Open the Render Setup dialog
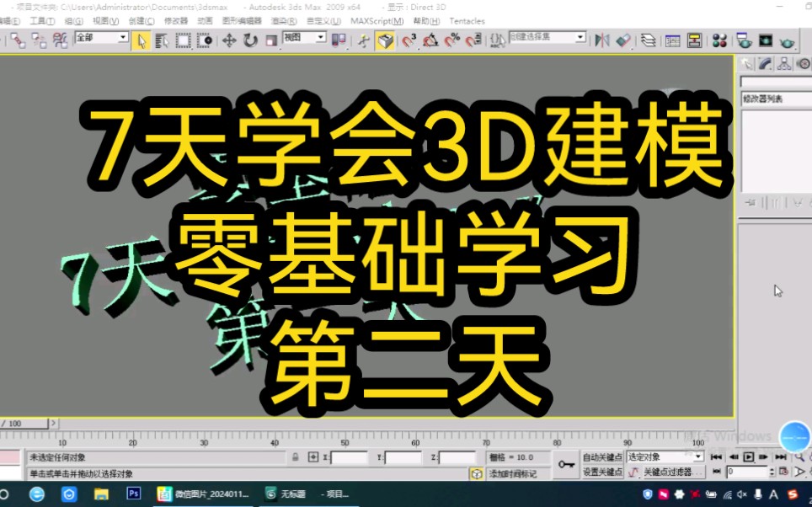 coord(745,39)
